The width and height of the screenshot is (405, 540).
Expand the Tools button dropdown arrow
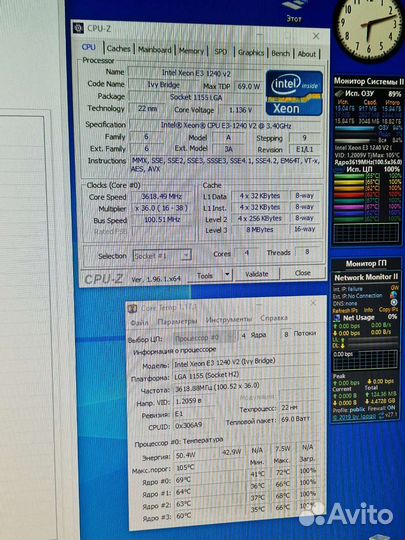[x=227, y=274]
